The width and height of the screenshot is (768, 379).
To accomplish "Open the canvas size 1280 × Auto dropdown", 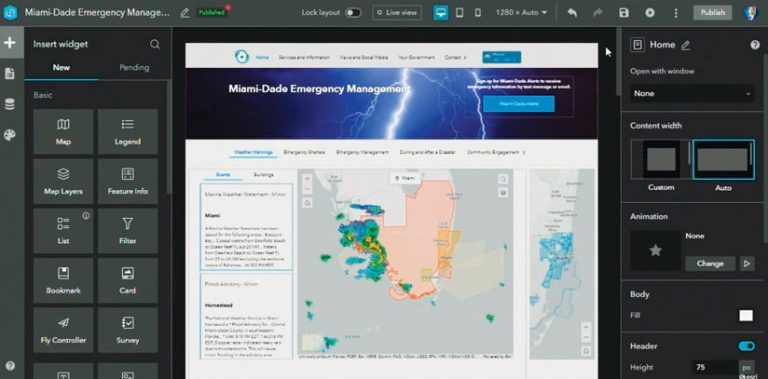I will (x=521, y=13).
